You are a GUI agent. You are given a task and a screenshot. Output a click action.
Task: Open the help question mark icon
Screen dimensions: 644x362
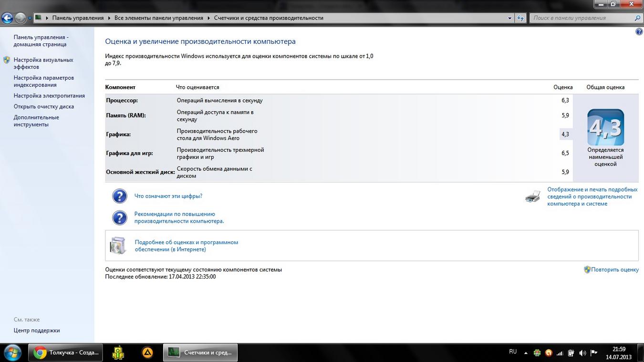639,31
